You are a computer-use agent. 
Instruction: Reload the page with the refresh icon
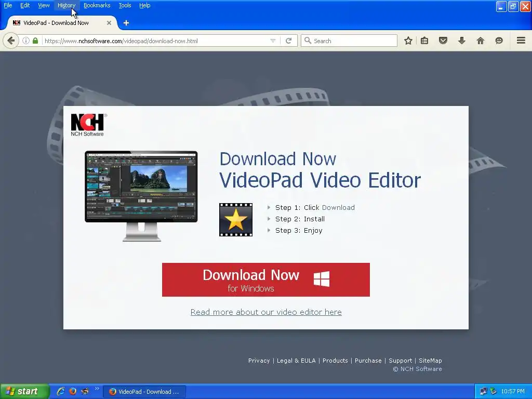pyautogui.click(x=289, y=41)
